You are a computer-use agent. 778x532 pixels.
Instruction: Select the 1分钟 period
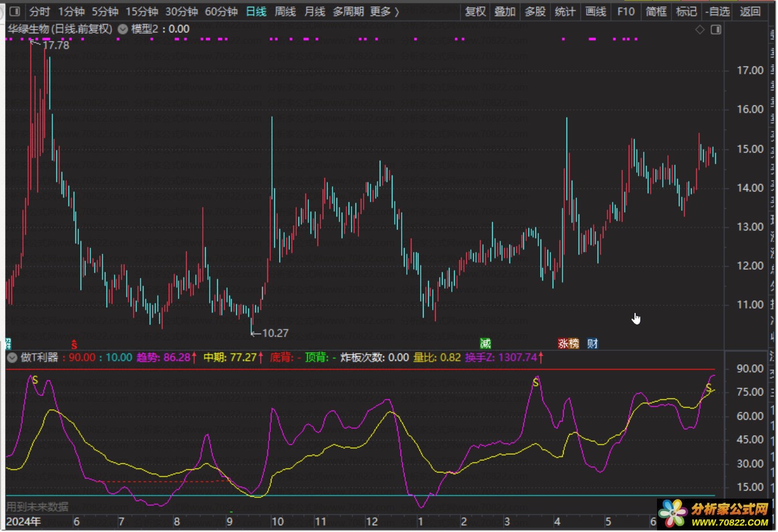tap(71, 12)
